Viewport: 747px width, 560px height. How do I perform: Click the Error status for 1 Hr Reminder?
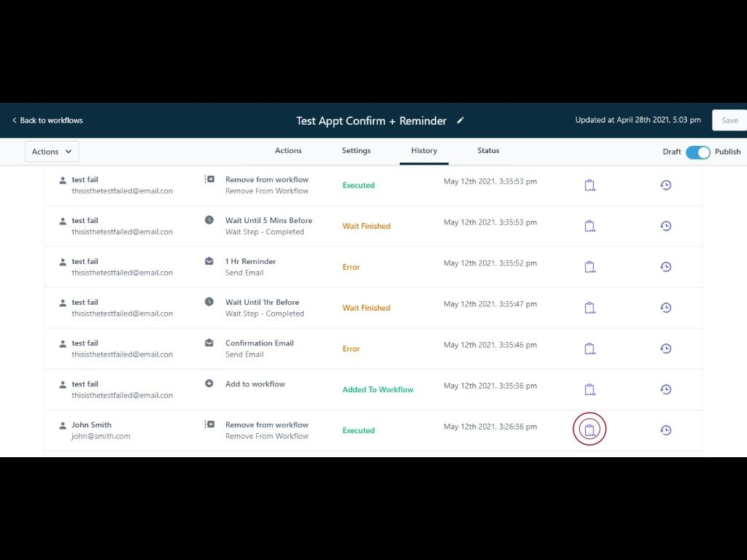[351, 267]
